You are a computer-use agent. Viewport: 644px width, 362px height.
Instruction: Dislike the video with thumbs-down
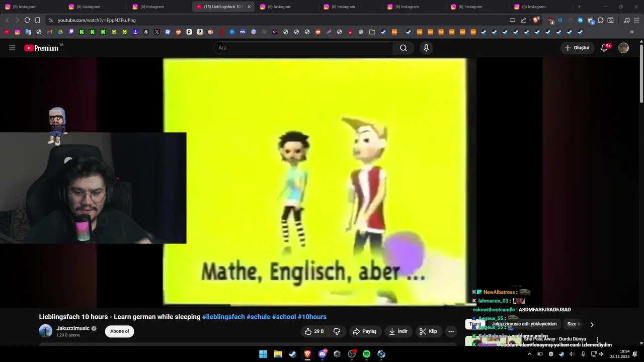tap(337, 331)
